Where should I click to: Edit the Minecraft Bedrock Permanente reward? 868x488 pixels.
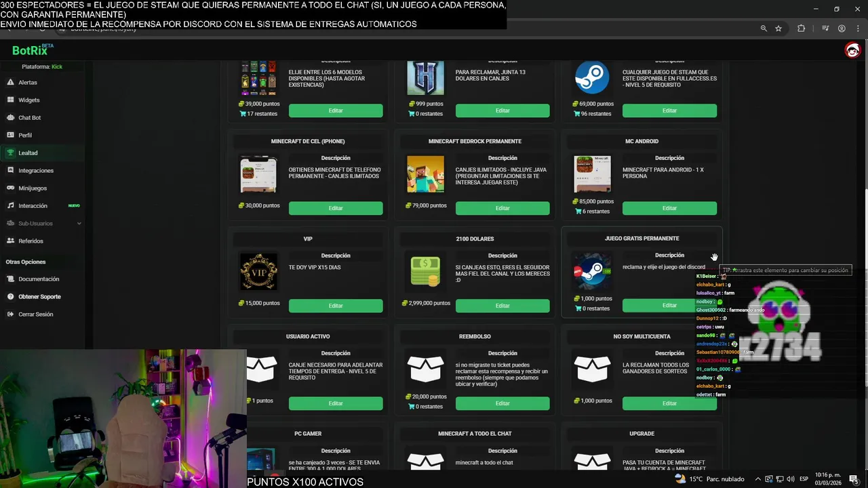click(x=502, y=208)
